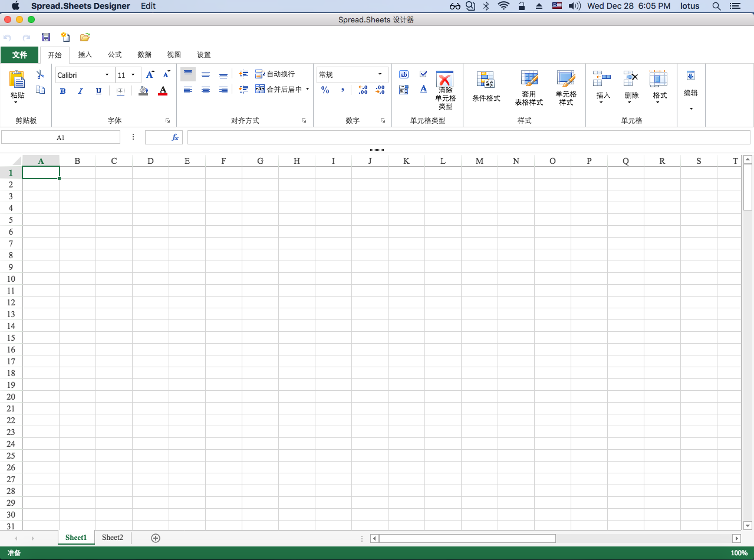Insert a combo box cell type icon
The height and width of the screenshot is (560, 754).
(x=404, y=90)
